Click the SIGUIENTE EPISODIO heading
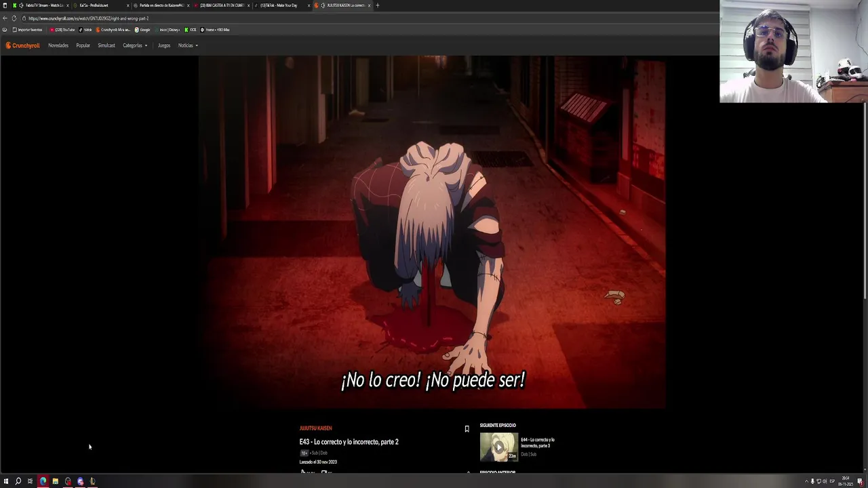 [x=498, y=426]
